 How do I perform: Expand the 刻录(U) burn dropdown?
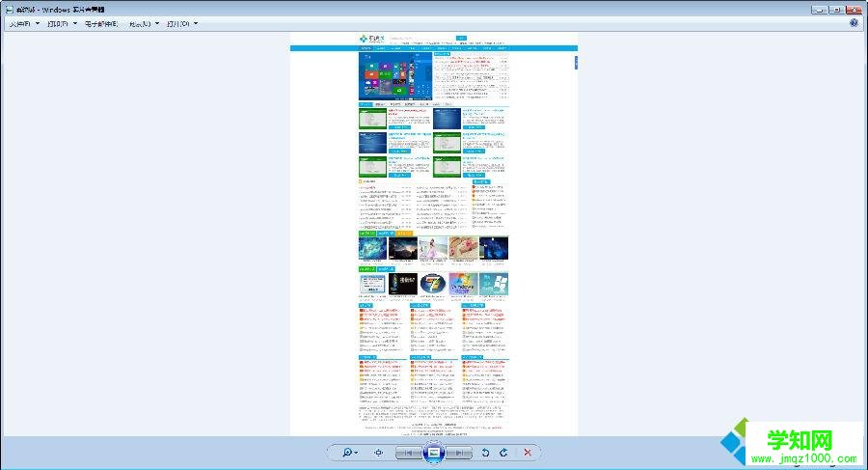144,24
